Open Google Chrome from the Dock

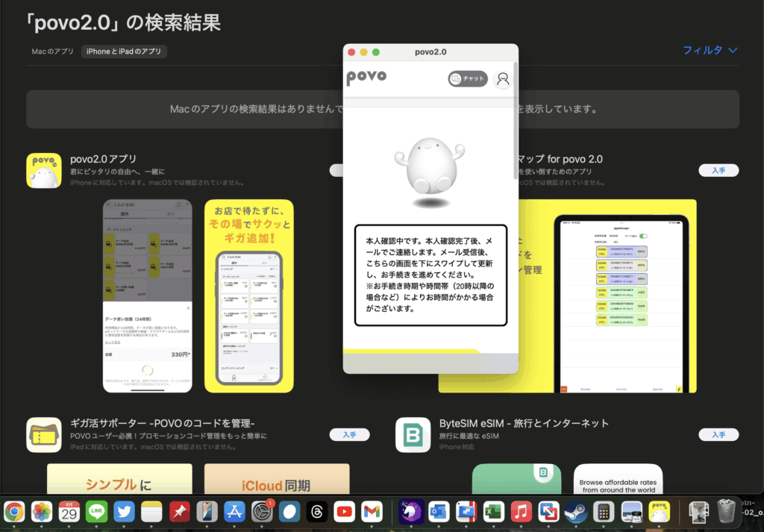point(13,512)
